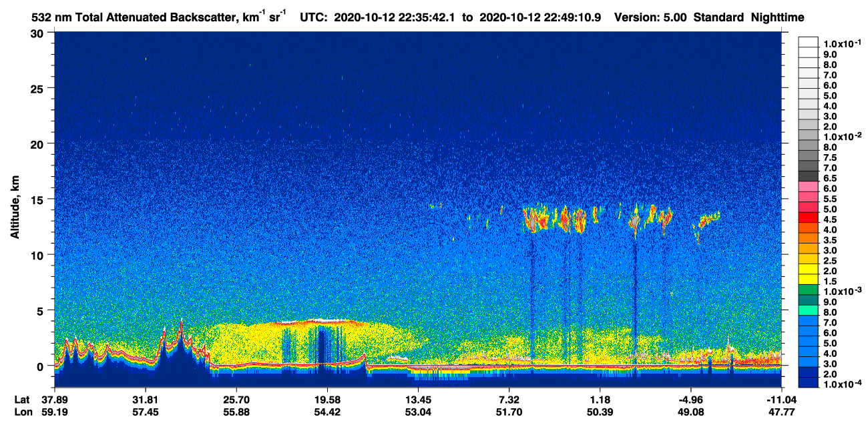The width and height of the screenshot is (868, 445).
Task: Click the yellow swatch labeled 1.5
Action: (x=808, y=280)
